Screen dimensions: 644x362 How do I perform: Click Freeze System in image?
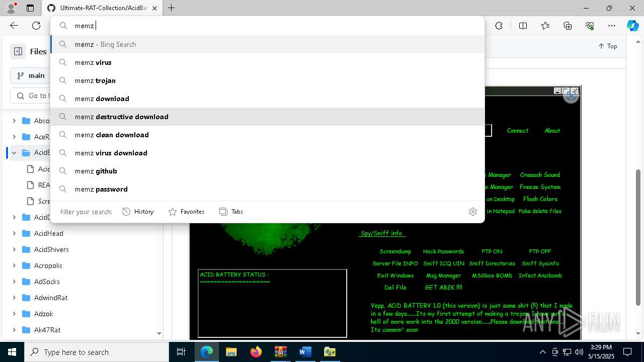(540, 187)
